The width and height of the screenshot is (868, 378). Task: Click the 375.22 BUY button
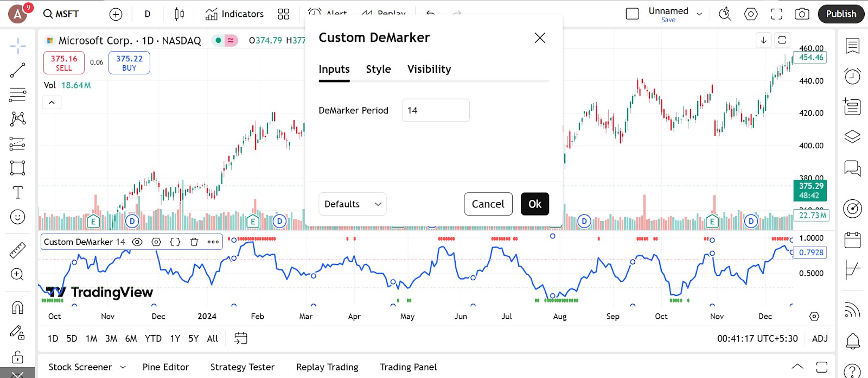(129, 62)
